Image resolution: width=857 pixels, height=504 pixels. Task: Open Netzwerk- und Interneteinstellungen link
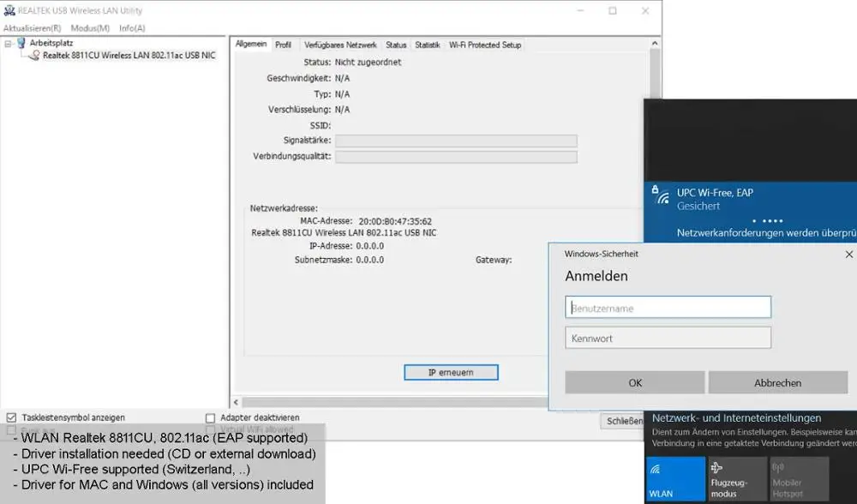click(x=736, y=418)
